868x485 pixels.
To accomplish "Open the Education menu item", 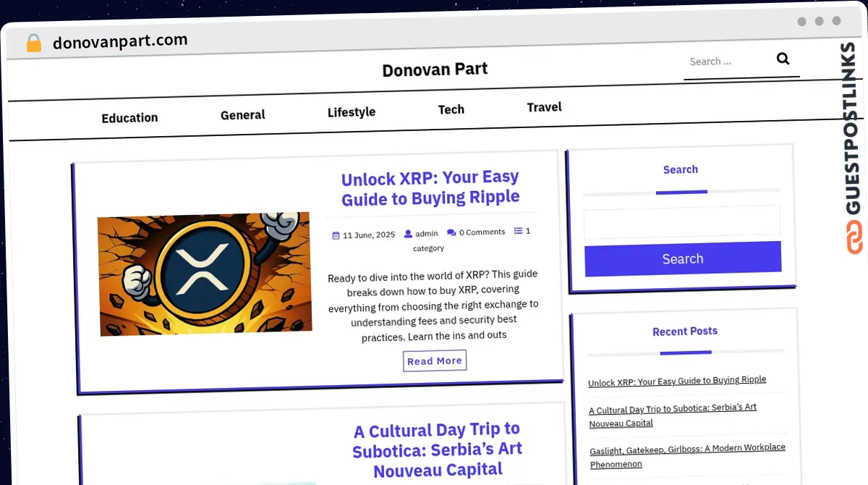I will point(129,118).
